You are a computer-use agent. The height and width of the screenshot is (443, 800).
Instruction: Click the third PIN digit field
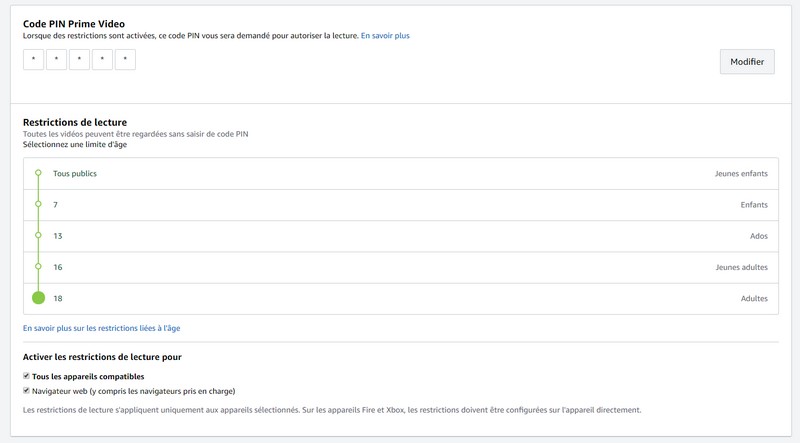tap(79, 60)
